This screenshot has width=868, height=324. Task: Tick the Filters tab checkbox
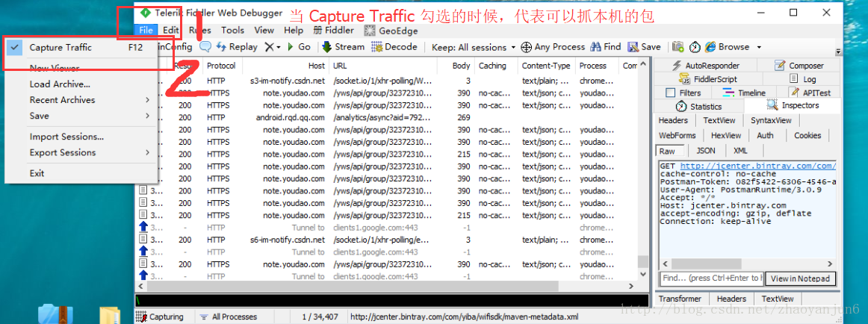[x=670, y=93]
